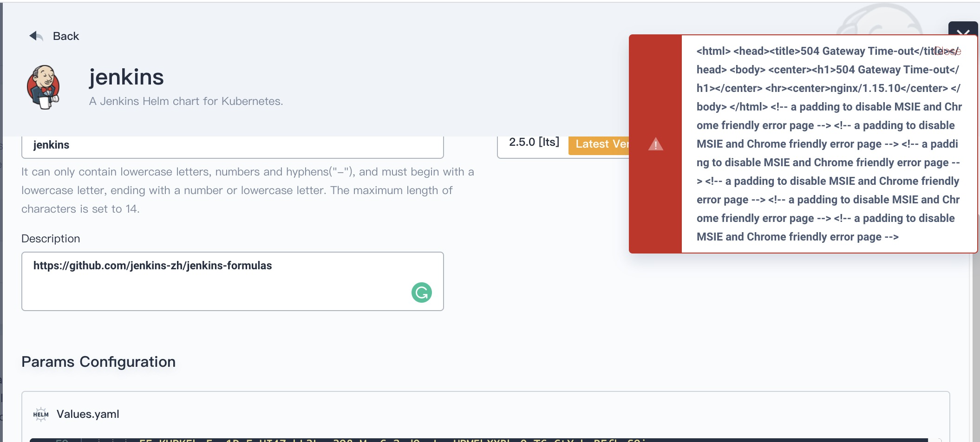Click the X icon to dismiss the error popup
The height and width of the screenshot is (442, 980).
click(964, 32)
